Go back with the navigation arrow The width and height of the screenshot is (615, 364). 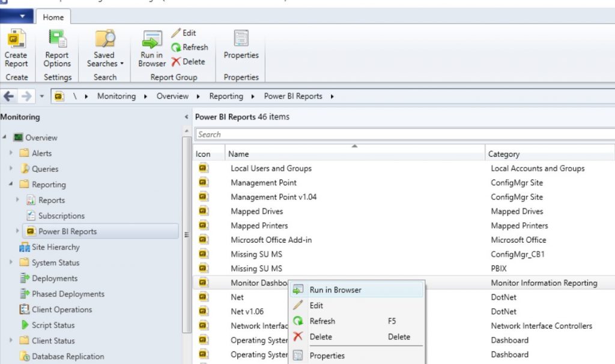click(8, 96)
